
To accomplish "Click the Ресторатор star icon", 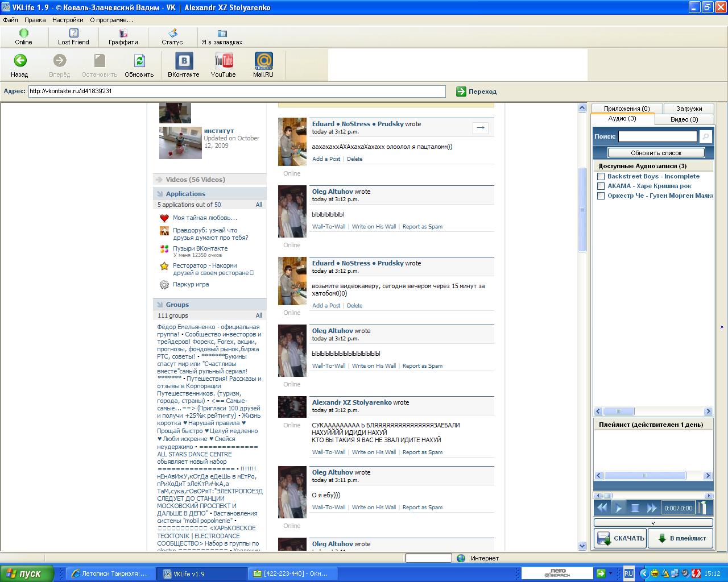I will 164,265.
